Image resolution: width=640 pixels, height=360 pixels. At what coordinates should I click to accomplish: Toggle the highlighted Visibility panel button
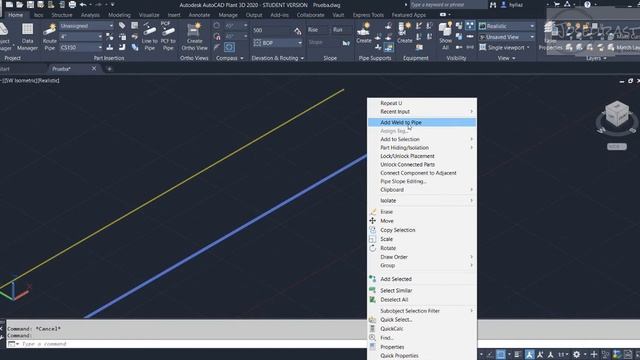(x=470, y=26)
